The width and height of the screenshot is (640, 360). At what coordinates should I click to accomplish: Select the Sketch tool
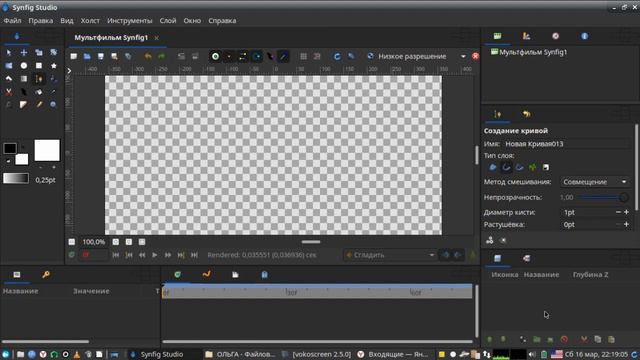24,105
